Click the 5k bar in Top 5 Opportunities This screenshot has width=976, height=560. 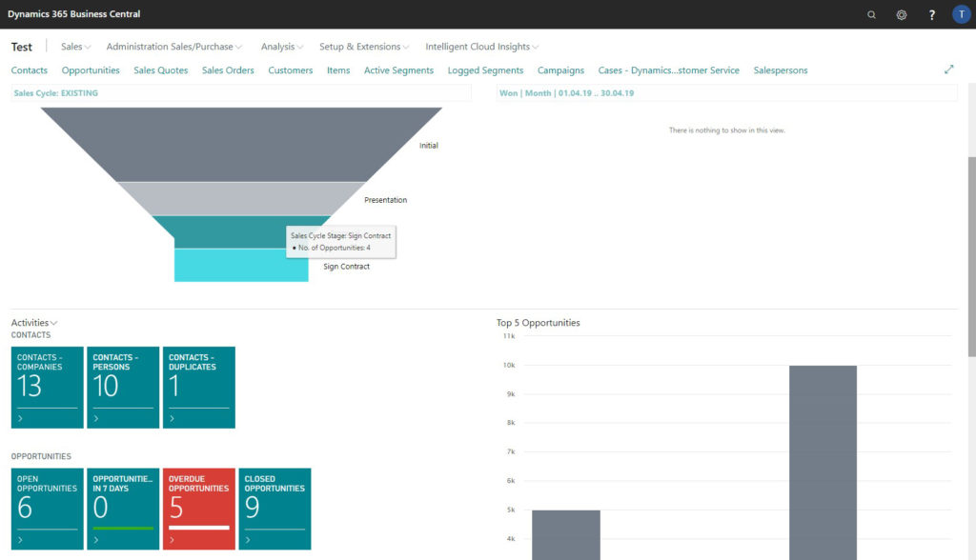(x=566, y=535)
